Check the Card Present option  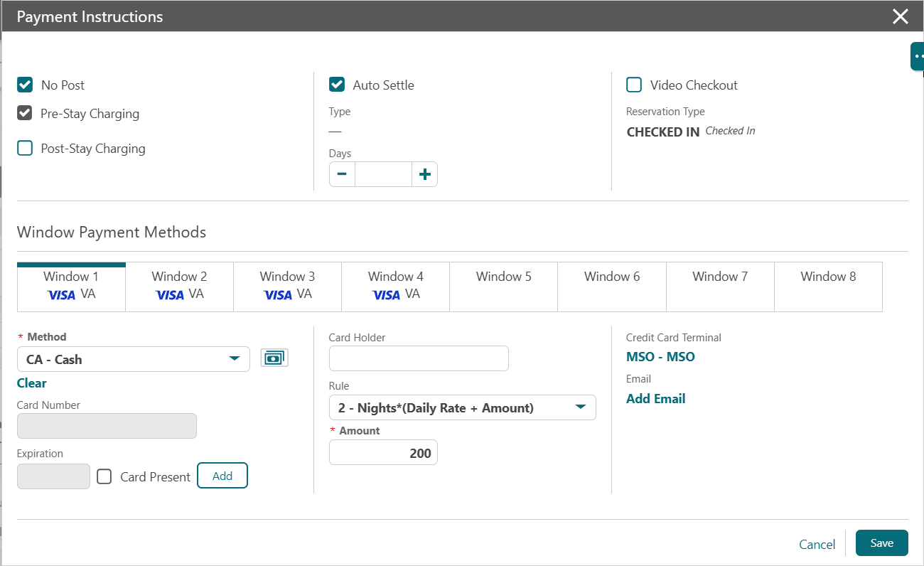104,476
